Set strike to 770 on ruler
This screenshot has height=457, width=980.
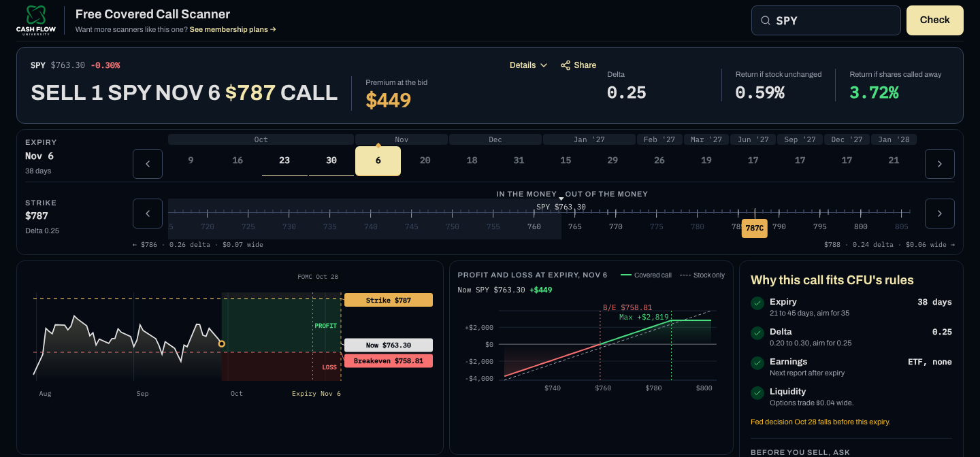[616, 227]
